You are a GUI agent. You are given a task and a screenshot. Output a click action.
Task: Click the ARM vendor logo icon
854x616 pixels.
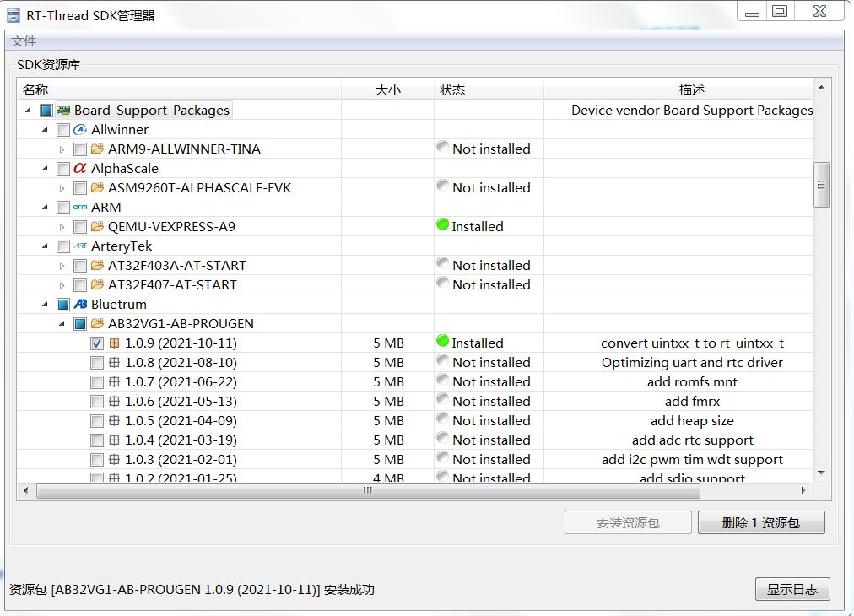tap(80, 207)
